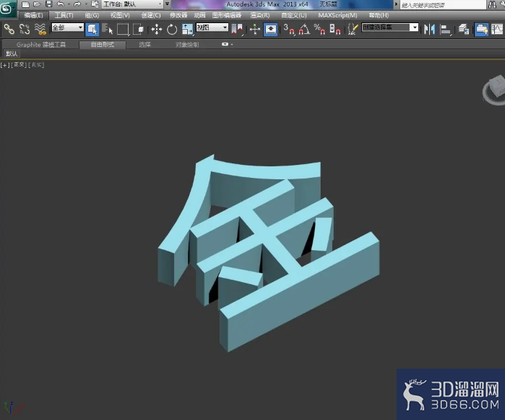Toggle the Percent Snap magnet
The image size is (505, 420).
[319, 30]
